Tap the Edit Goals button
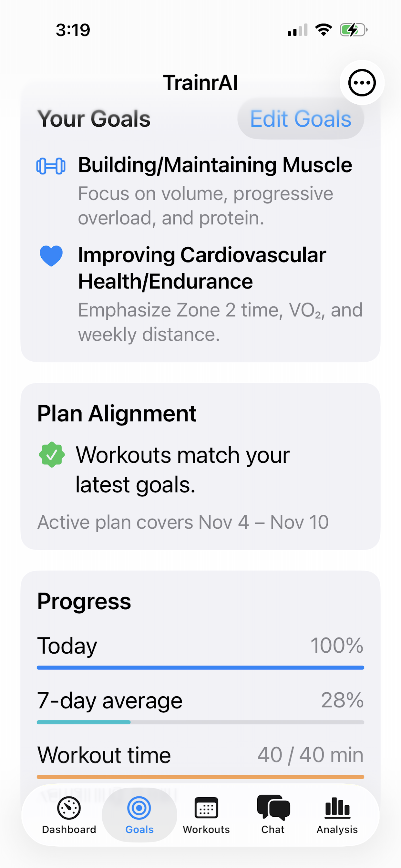The height and width of the screenshot is (868, 401). click(301, 119)
